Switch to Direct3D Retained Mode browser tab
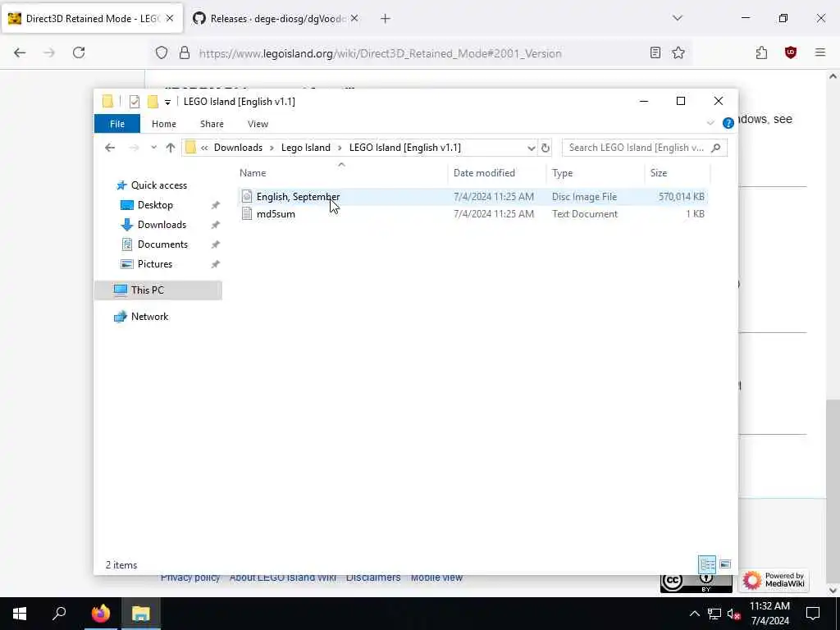Viewport: 840px width, 630px height. tap(91, 19)
